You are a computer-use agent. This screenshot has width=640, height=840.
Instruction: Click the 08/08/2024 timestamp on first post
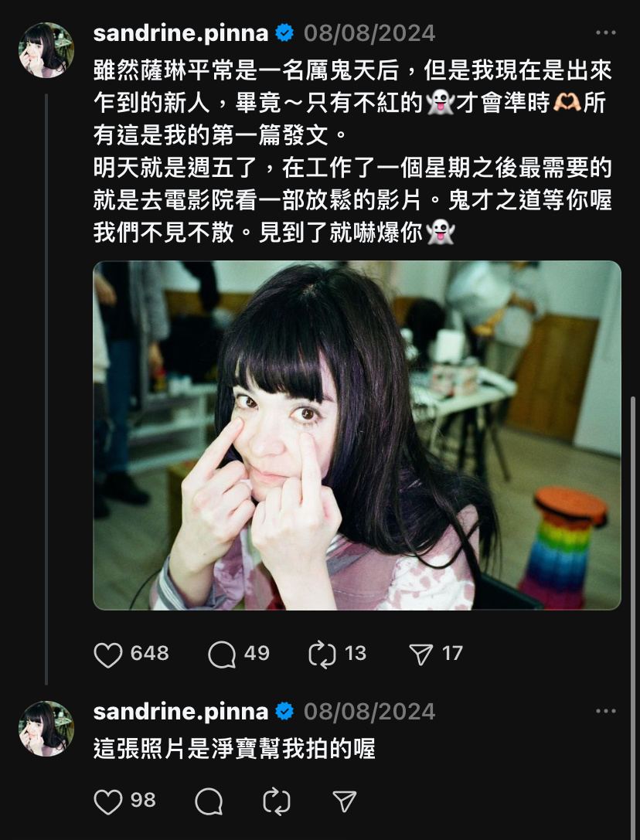(x=369, y=33)
